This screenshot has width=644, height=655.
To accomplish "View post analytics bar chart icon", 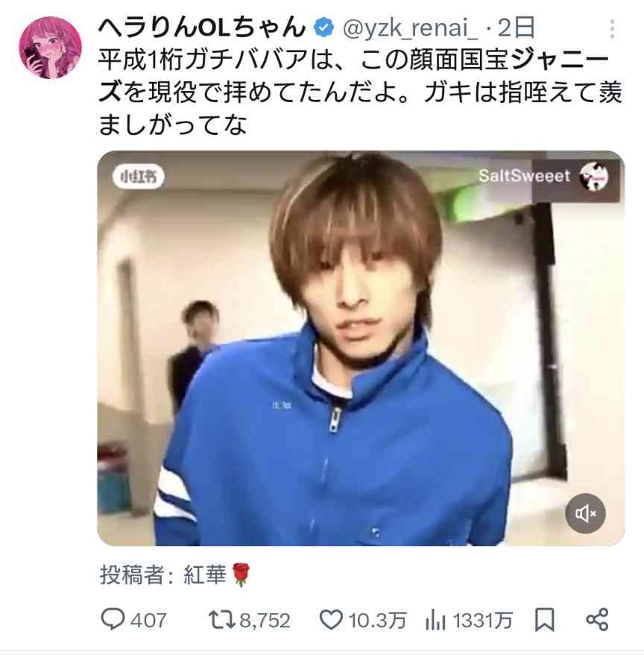I will (x=435, y=619).
